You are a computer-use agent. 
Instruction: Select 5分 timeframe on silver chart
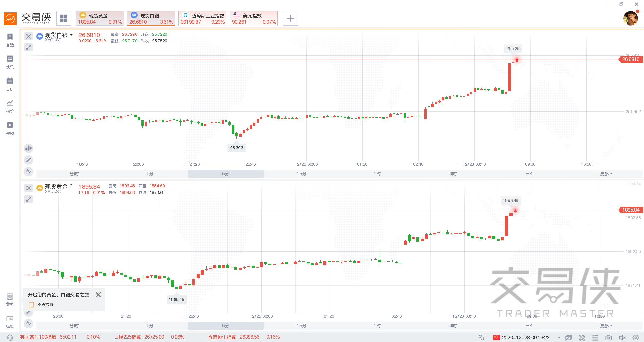pos(226,174)
